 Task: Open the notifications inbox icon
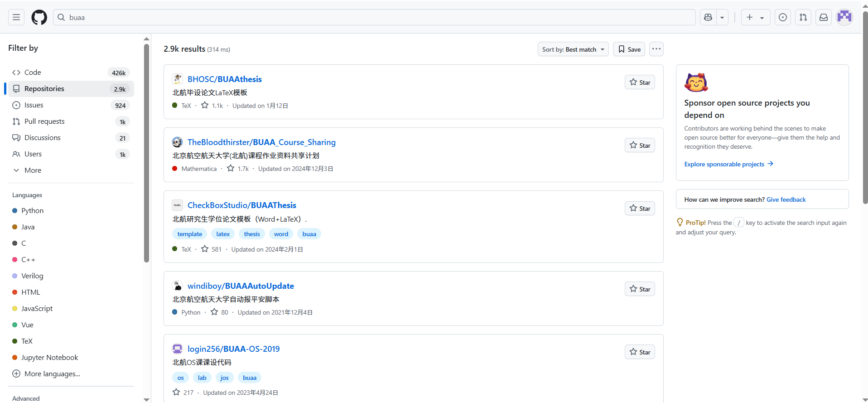(824, 17)
